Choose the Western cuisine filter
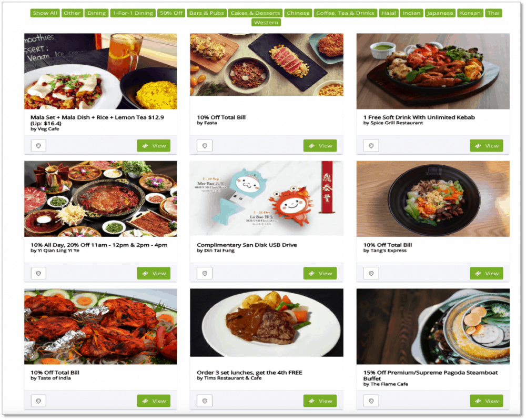 266,23
